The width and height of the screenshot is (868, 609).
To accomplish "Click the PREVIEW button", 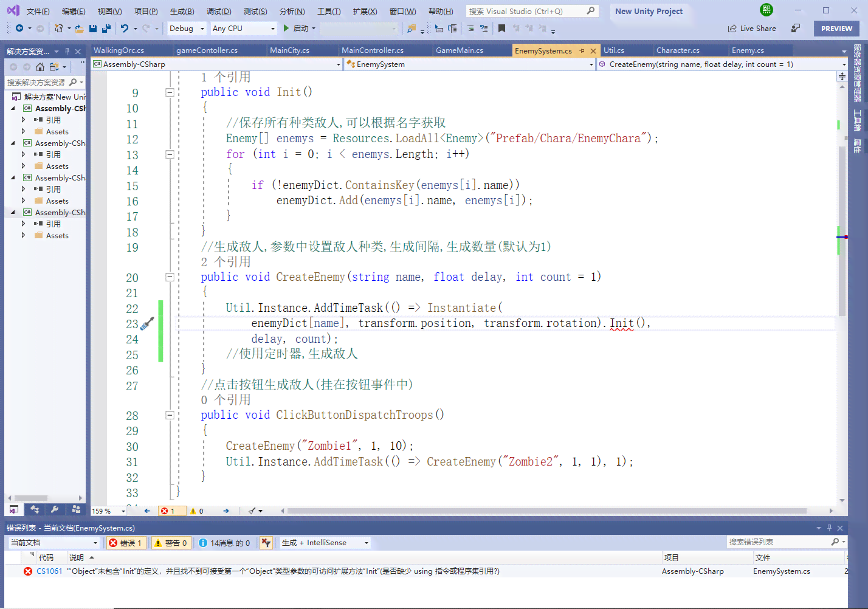I will point(836,29).
